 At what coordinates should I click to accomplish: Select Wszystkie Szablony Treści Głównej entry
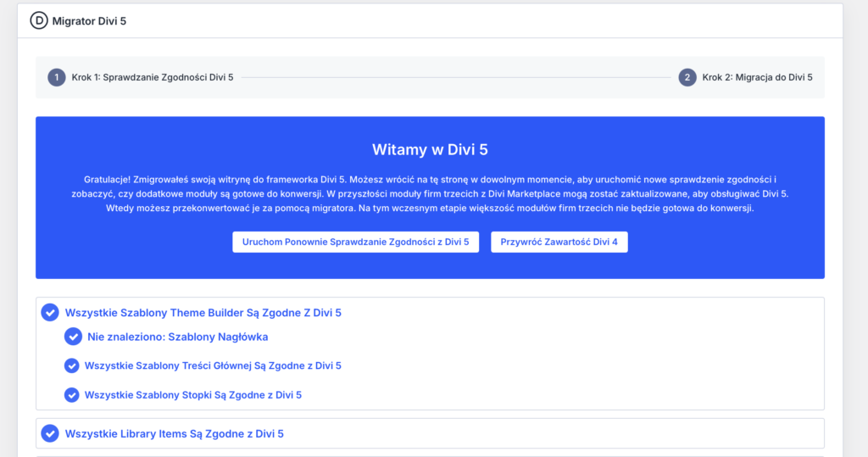[x=213, y=365]
